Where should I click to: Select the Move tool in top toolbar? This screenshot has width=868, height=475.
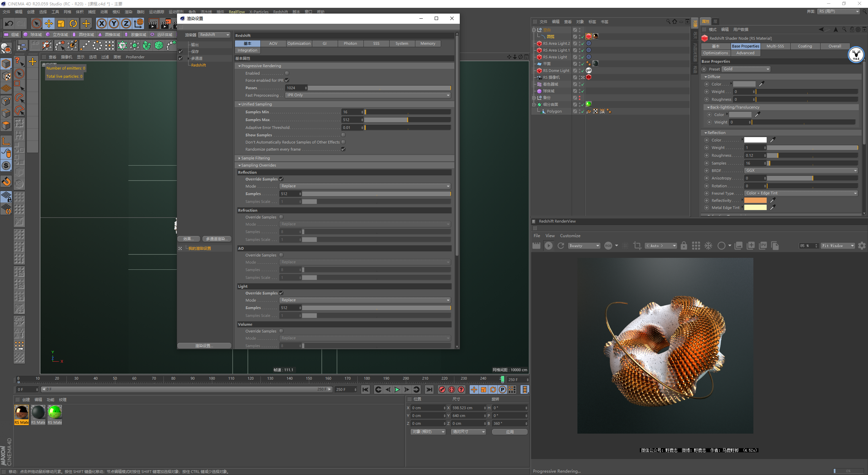[x=49, y=23]
